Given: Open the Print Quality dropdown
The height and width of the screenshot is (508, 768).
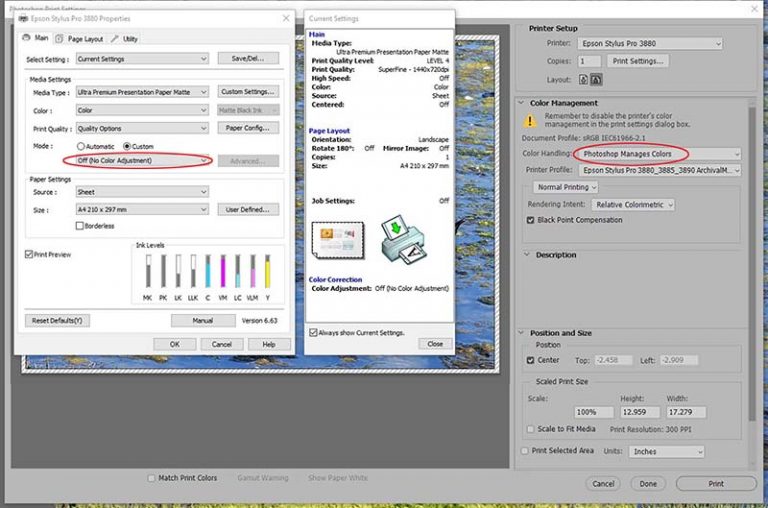Looking at the screenshot, I should 142,128.
